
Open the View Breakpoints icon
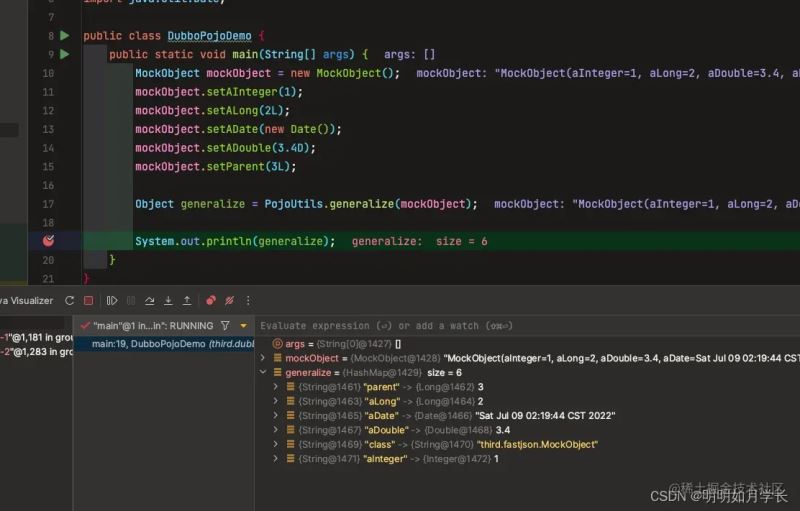(211, 300)
